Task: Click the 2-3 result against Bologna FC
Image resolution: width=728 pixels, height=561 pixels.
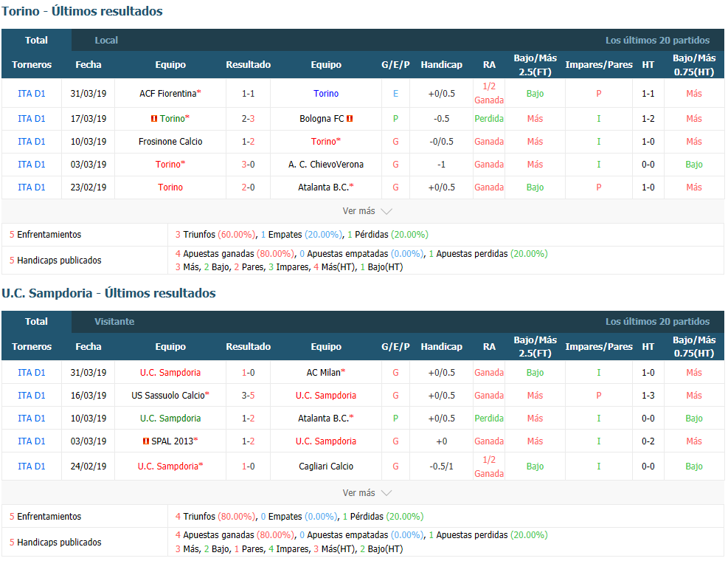Action: point(249,119)
